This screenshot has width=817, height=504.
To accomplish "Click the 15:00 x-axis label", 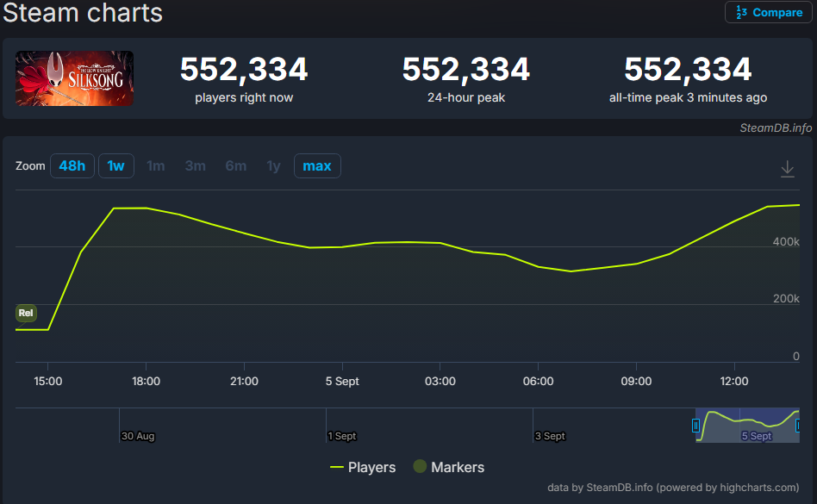I will tap(48, 381).
